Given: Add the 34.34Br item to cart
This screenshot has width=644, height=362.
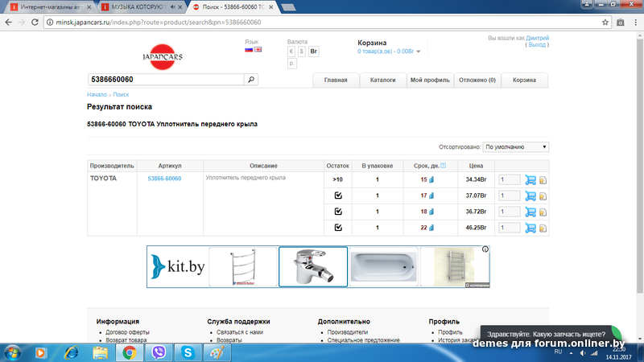Looking at the screenshot, I should tap(530, 179).
